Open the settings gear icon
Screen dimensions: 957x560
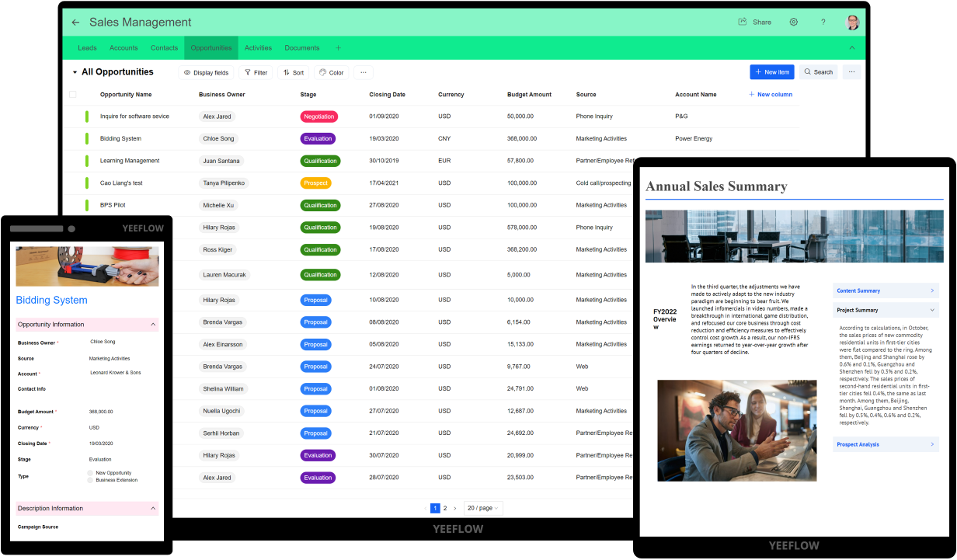[x=793, y=23]
